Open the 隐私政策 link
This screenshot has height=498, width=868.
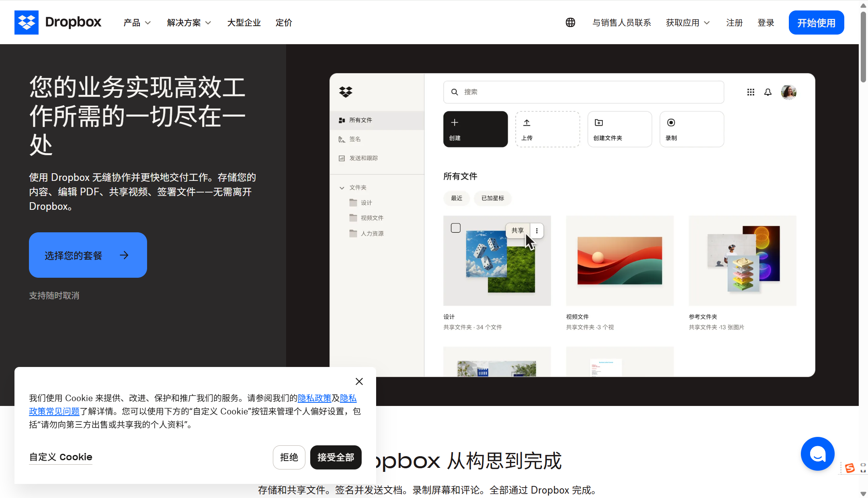[x=315, y=398]
